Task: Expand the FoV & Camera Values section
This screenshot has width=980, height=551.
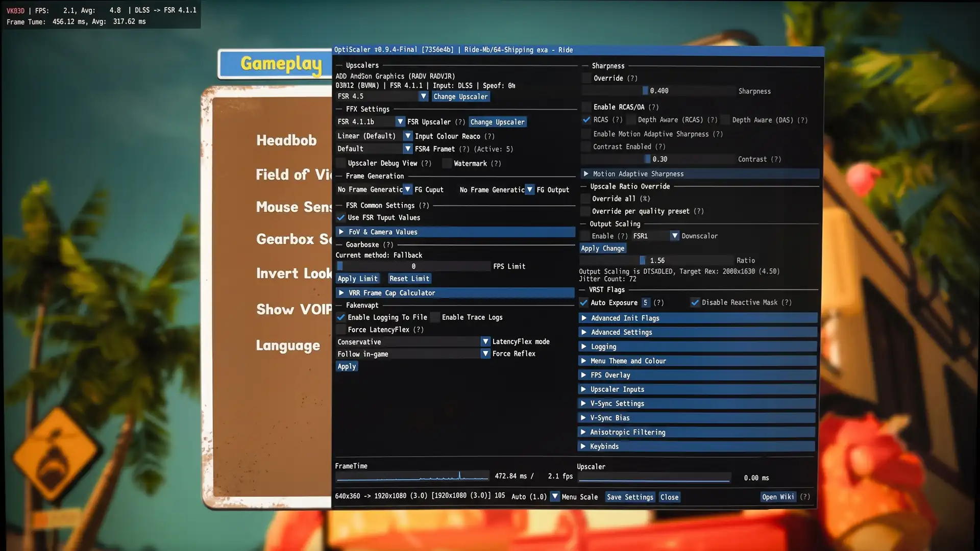Action: [x=455, y=232]
